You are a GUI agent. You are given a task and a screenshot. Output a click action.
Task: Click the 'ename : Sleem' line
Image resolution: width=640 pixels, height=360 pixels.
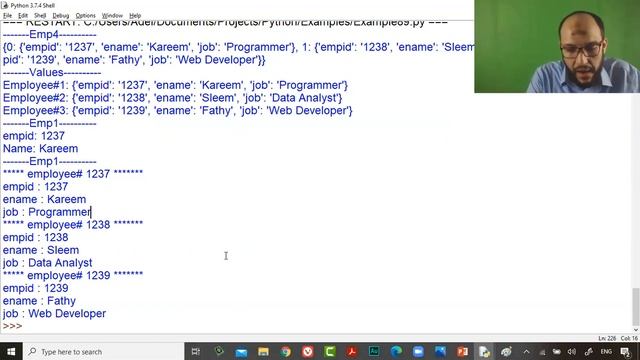41,250
